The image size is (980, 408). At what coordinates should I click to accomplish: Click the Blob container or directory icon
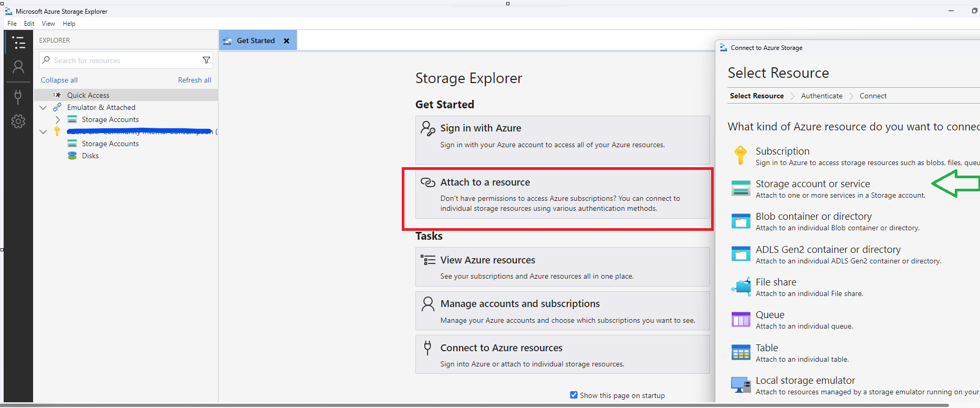coord(741,221)
